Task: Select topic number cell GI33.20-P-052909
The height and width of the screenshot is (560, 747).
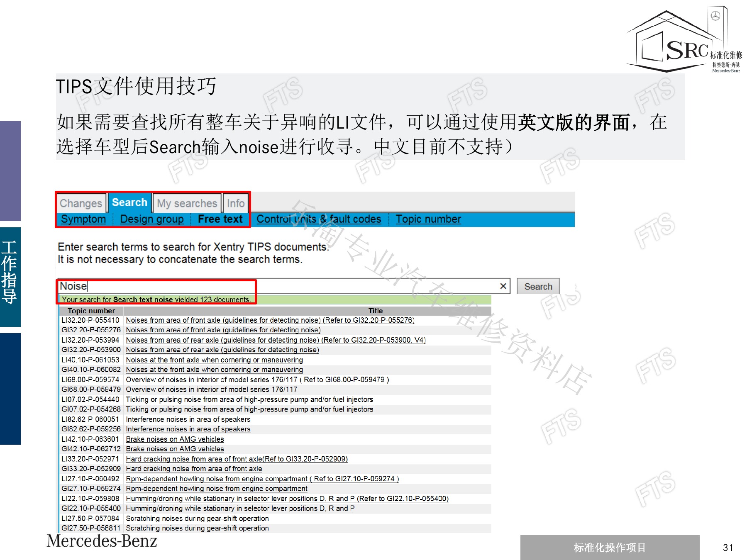Action: [x=91, y=469]
